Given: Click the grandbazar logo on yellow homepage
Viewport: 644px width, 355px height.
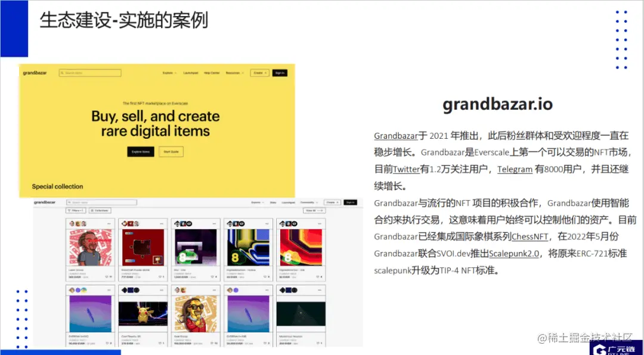Looking at the screenshot, I should pos(35,73).
